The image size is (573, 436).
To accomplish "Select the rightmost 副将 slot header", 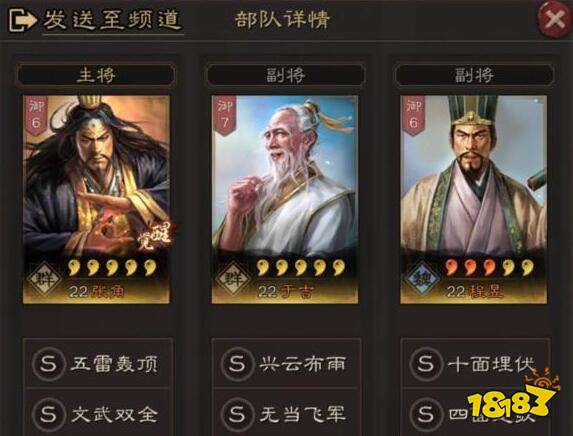I will 474,75.
